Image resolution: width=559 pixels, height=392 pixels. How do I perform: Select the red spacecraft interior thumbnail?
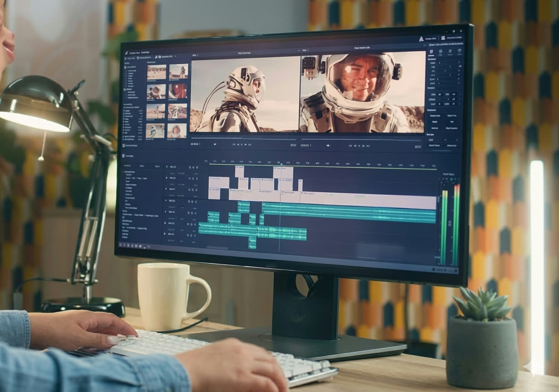point(178,91)
